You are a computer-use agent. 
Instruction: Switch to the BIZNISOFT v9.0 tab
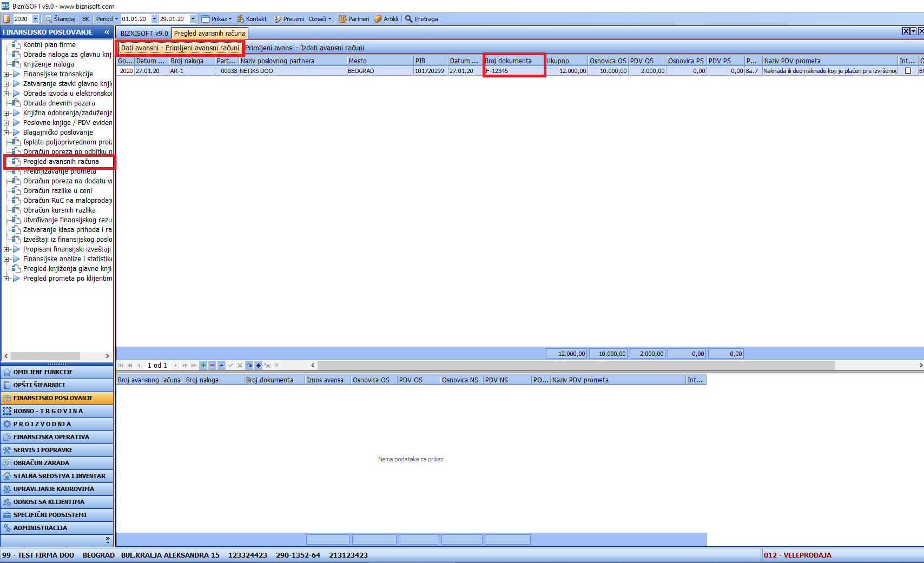point(144,34)
